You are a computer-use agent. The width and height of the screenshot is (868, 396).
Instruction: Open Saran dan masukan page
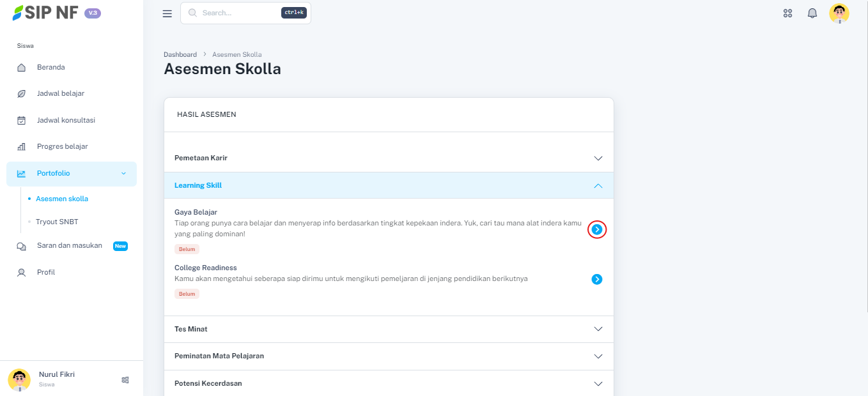pyautogui.click(x=69, y=246)
